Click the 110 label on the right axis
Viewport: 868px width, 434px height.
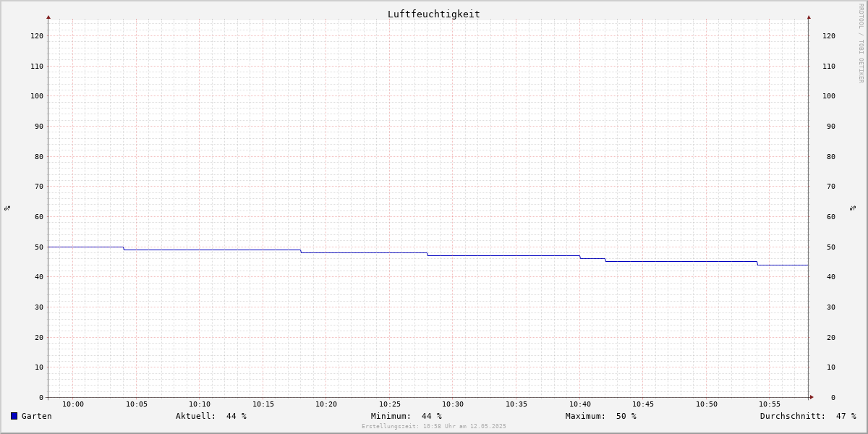[x=829, y=67]
